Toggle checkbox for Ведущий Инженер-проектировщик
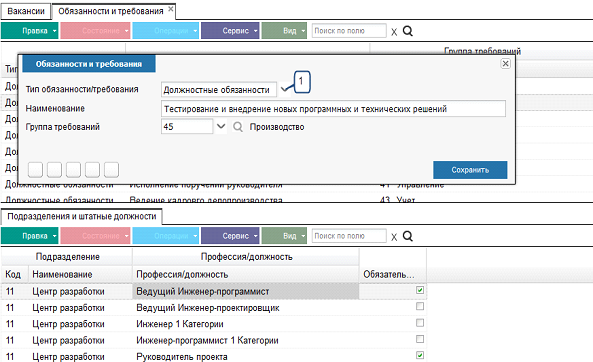 pyautogui.click(x=420, y=306)
